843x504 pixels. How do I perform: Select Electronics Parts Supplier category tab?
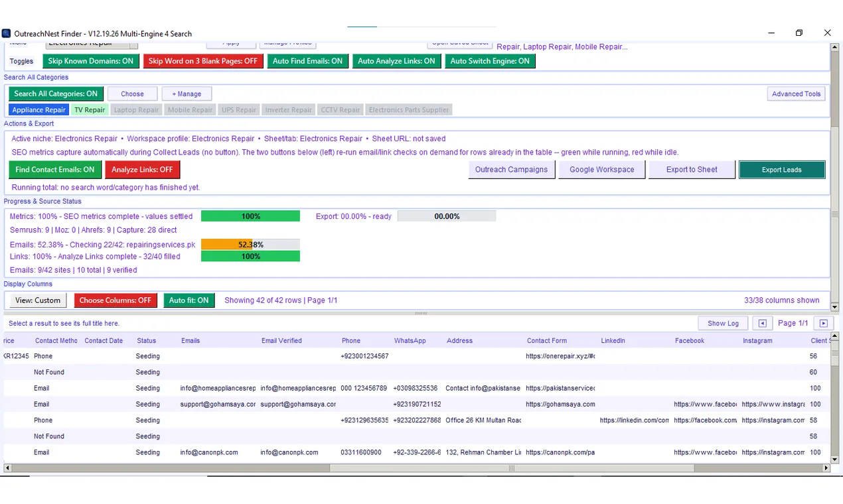pos(409,110)
